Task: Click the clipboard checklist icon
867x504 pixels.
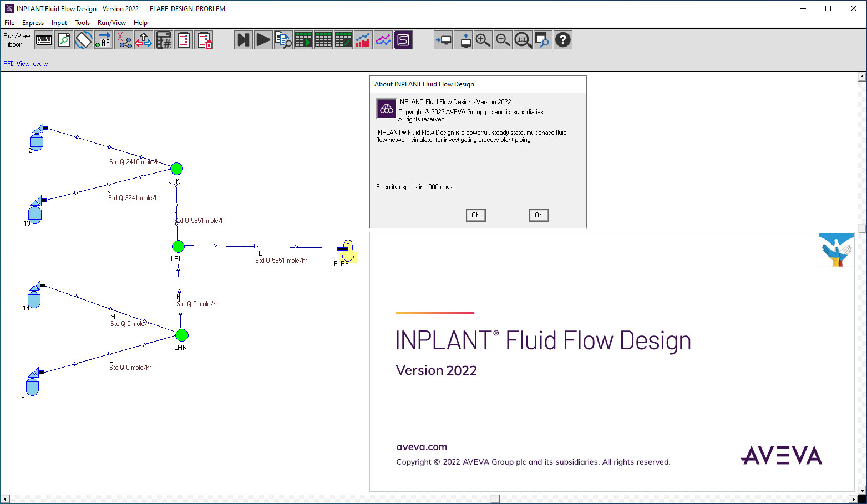Action: tap(184, 40)
